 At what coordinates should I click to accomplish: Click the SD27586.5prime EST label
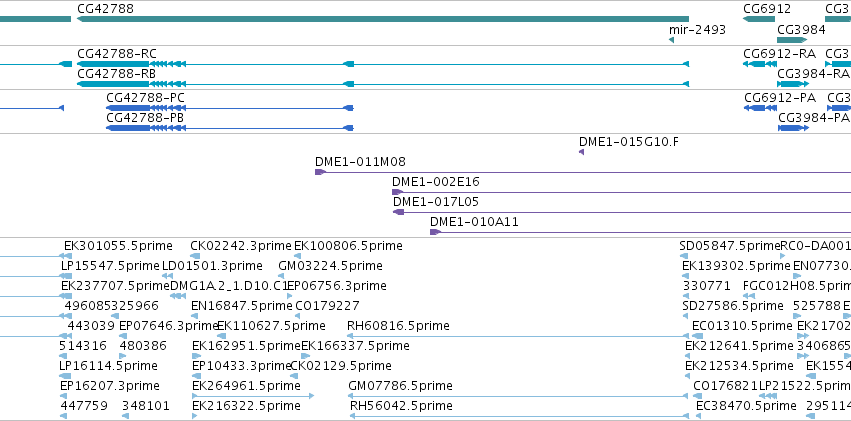pos(733,306)
